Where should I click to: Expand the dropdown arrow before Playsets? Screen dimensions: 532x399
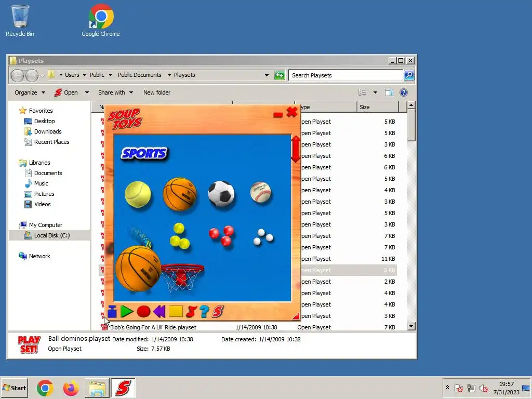click(169, 75)
